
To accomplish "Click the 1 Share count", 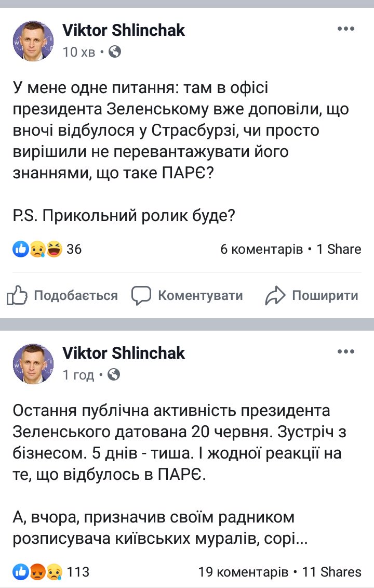I will click(339, 250).
